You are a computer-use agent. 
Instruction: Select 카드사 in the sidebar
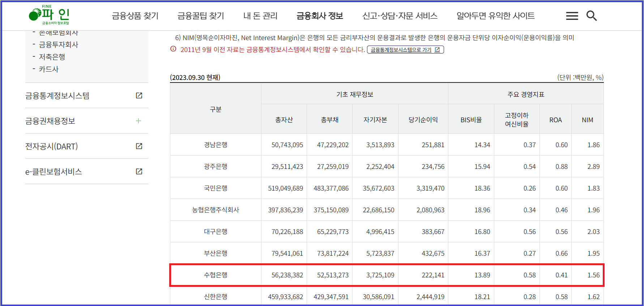click(48, 69)
